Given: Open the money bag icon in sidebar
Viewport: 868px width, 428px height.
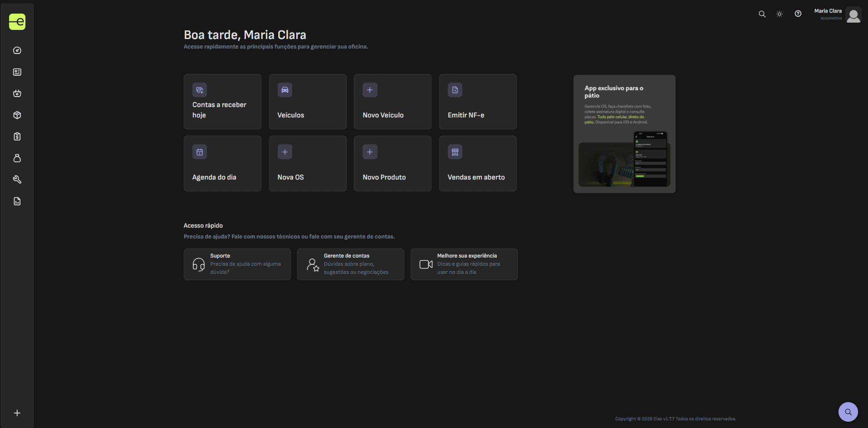Looking at the screenshot, I should (x=17, y=158).
